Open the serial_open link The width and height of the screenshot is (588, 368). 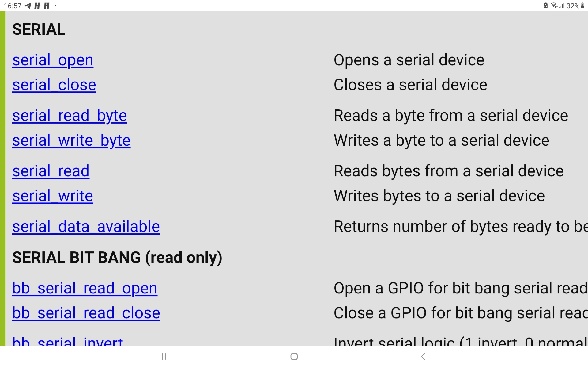click(53, 60)
